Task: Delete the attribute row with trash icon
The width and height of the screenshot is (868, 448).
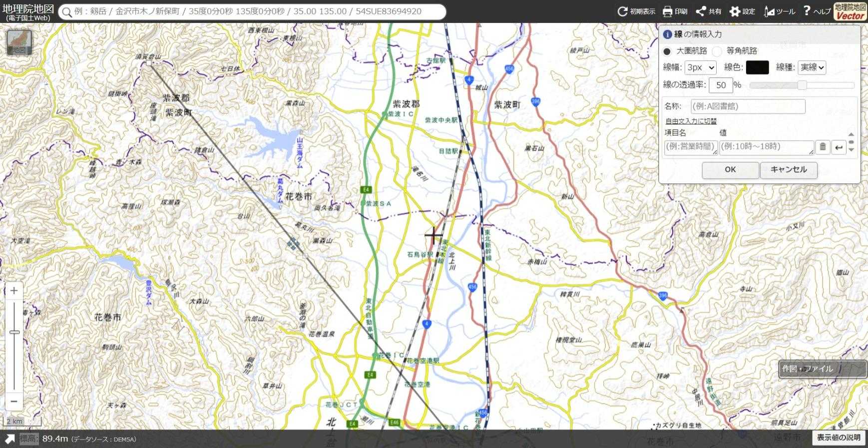Action: click(823, 147)
